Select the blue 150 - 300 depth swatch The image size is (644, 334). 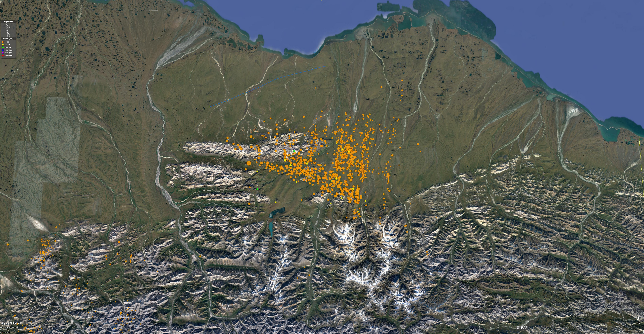3,50
